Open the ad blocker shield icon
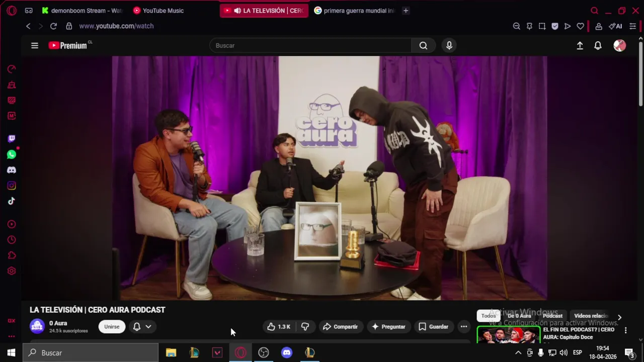The height and width of the screenshot is (362, 644). 555,26
